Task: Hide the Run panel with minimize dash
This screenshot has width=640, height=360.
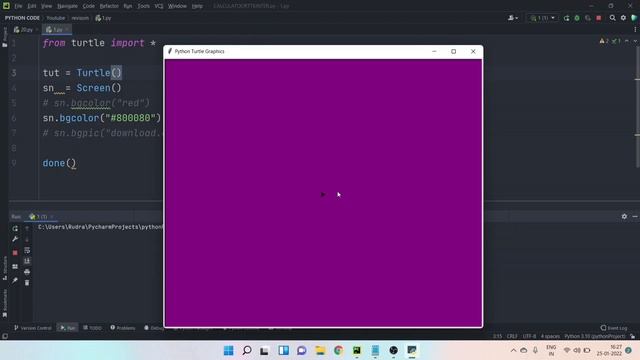Action: coord(635,216)
